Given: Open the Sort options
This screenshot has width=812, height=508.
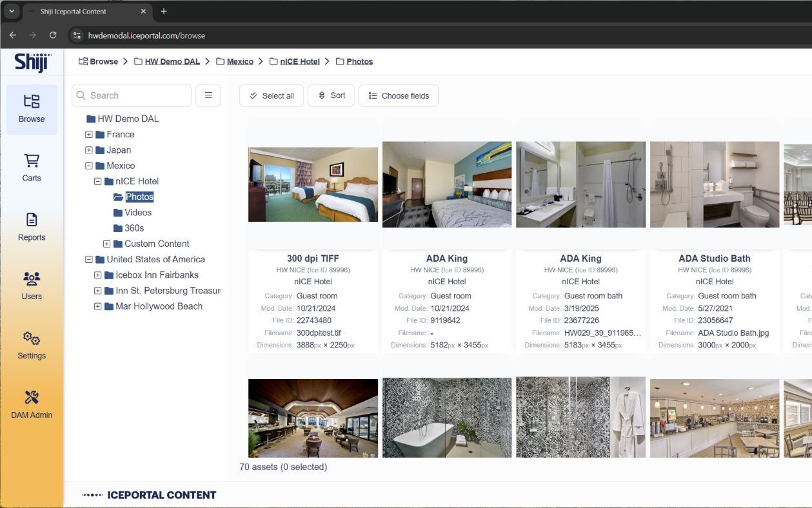Looking at the screenshot, I should click(332, 95).
